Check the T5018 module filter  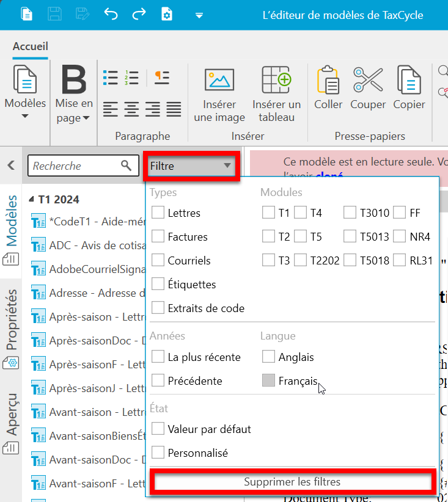point(350,260)
